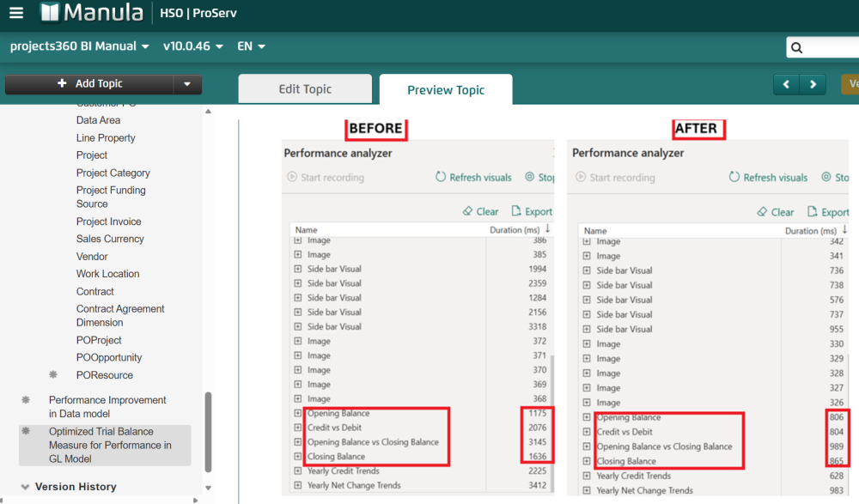Click asterisk icon beside Optimized Trial Balance
Viewport: 859px width, 504px height.
pos(26,431)
